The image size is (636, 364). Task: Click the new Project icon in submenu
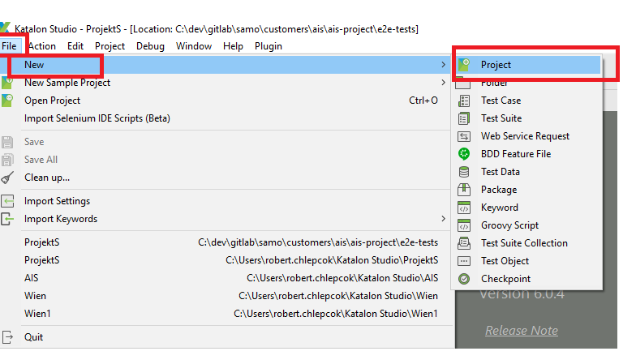[464, 65]
